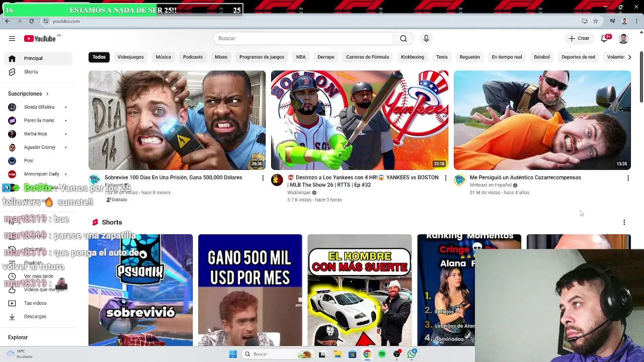Image resolution: width=644 pixels, height=362 pixels.
Task: Open GANO 500 MIL USD POR MES short
Action: point(250,290)
